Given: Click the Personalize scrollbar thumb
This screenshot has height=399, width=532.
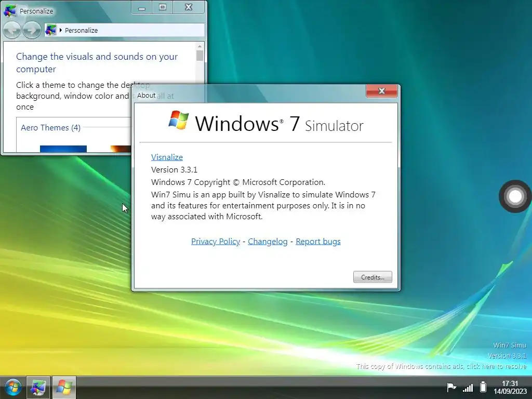Looking at the screenshot, I should point(199,56).
